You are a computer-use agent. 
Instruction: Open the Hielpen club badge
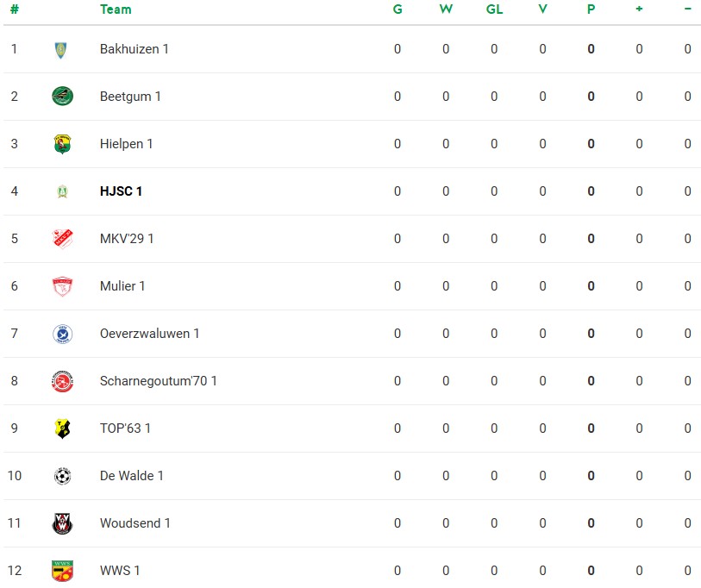point(63,144)
